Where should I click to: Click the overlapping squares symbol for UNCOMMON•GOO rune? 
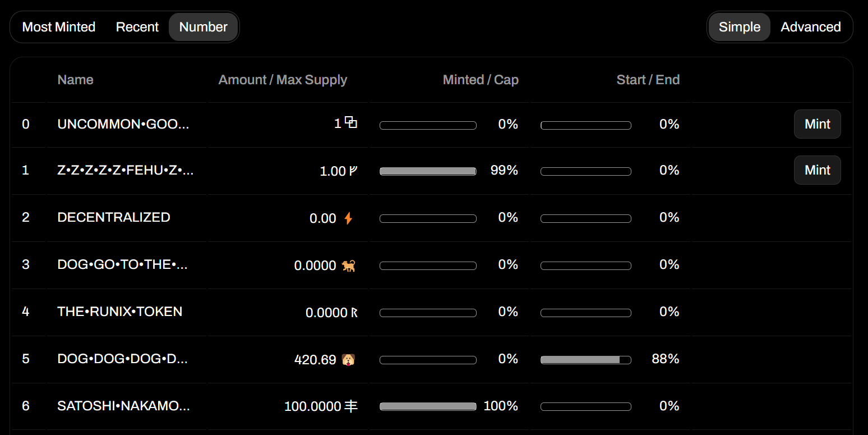(x=351, y=122)
